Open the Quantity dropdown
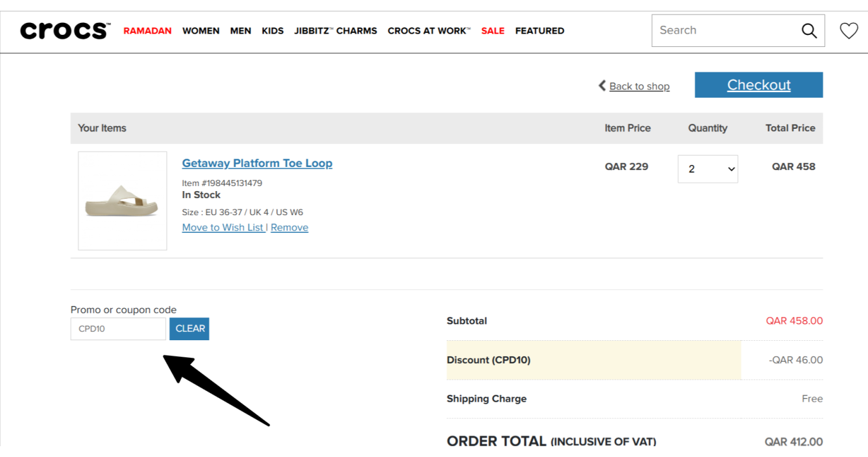 click(707, 169)
